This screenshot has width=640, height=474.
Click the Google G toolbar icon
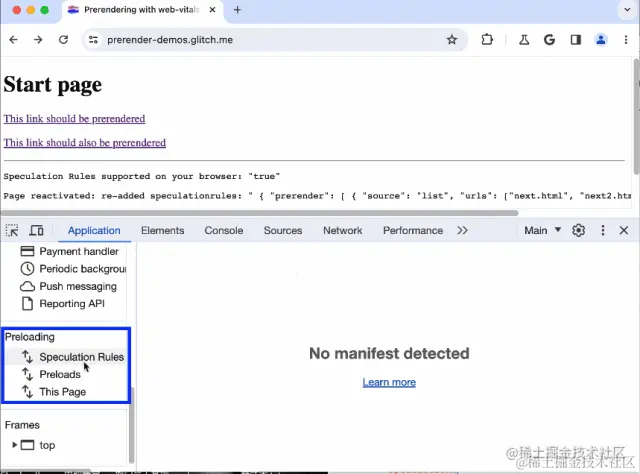click(549, 40)
